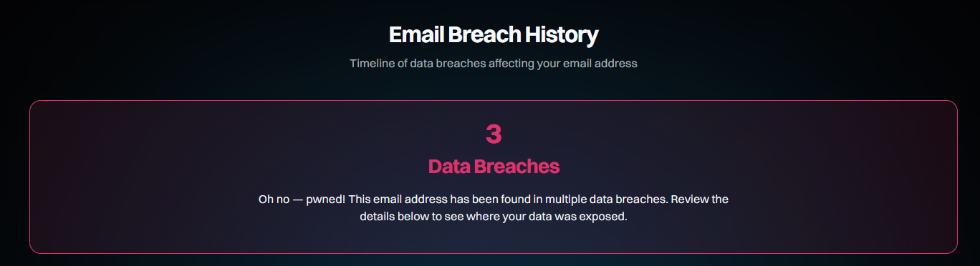Click the large pink number 3
This screenshot has width=980, height=266.
[x=494, y=134]
